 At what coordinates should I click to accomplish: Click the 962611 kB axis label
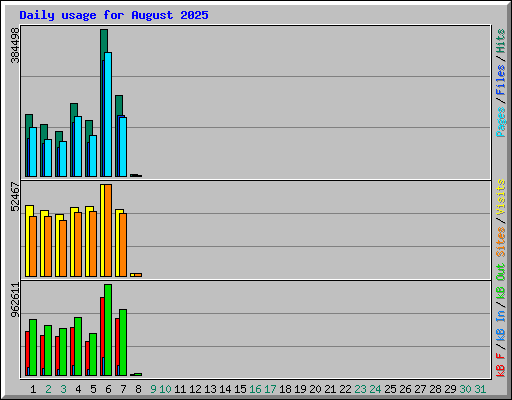pos(15,300)
